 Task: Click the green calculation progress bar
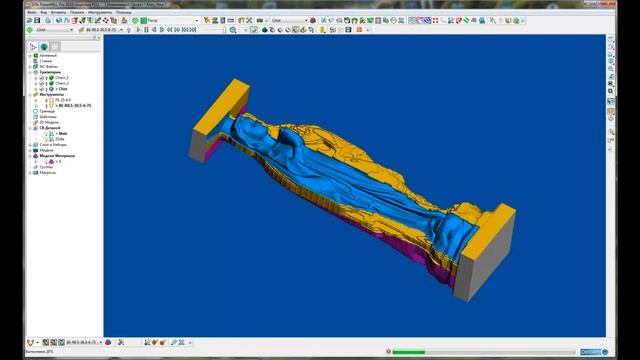[x=409, y=352]
